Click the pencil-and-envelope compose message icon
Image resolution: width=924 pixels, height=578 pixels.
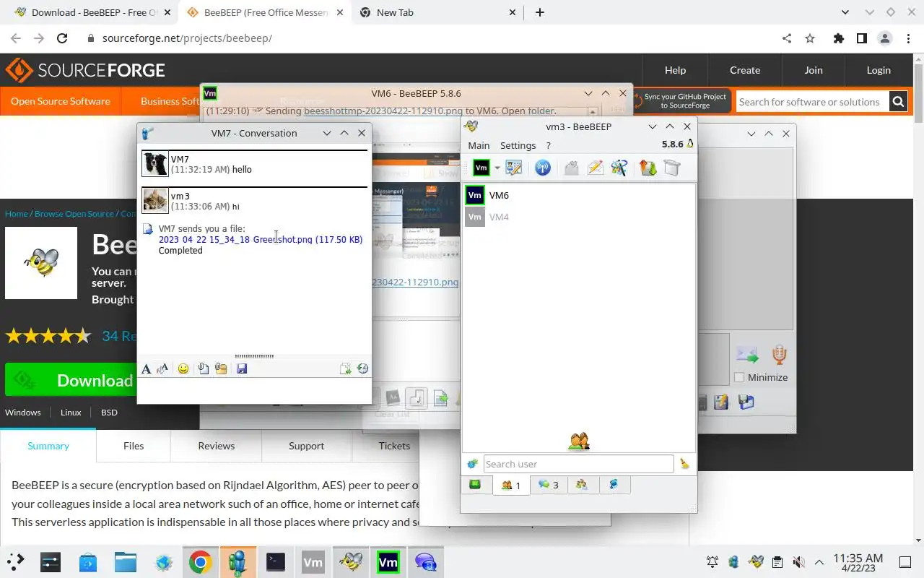click(x=596, y=168)
